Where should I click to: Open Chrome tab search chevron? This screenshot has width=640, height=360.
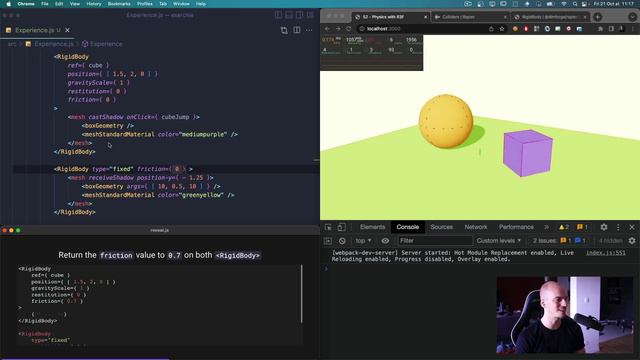[632, 17]
